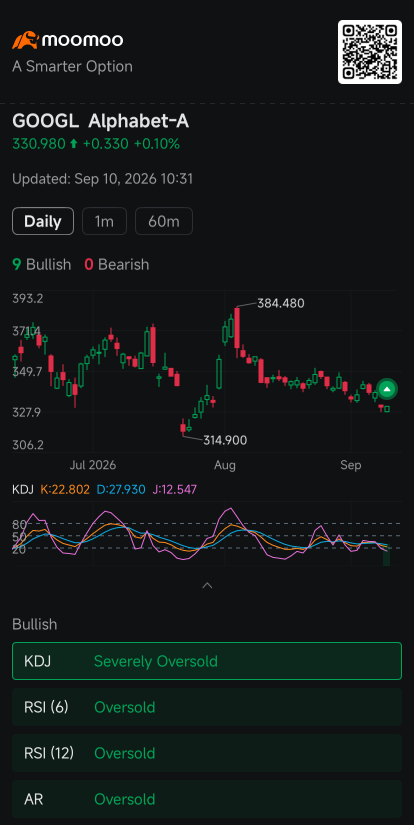The image size is (414, 825).
Task: Click the green up-arrow next to 330.980
Action: (x=74, y=144)
